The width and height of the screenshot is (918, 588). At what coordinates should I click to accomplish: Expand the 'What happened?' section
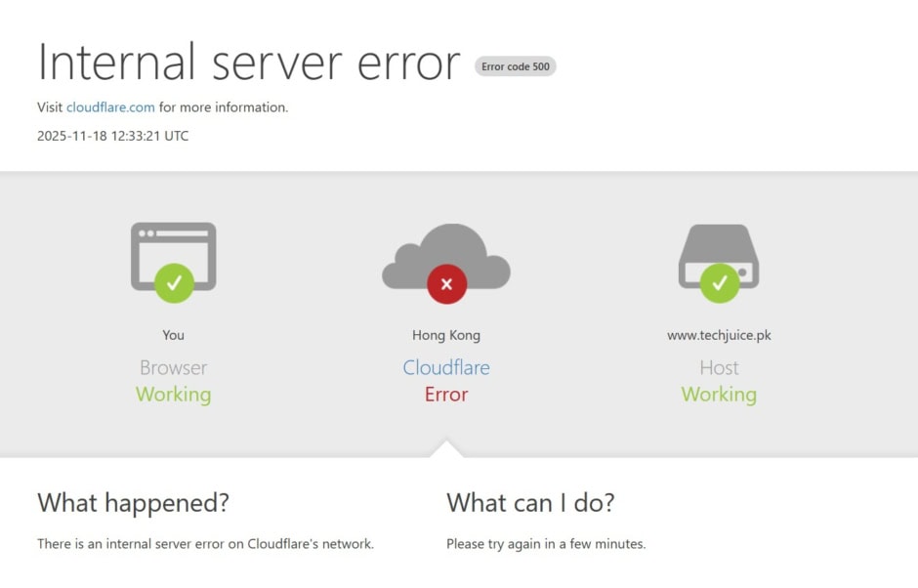tap(133, 503)
